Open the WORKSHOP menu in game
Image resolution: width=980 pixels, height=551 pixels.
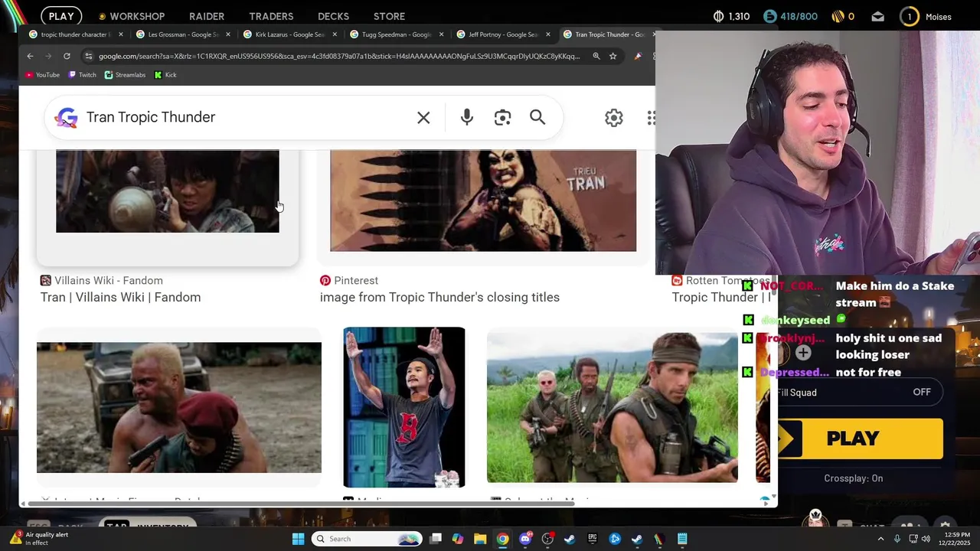(131, 16)
